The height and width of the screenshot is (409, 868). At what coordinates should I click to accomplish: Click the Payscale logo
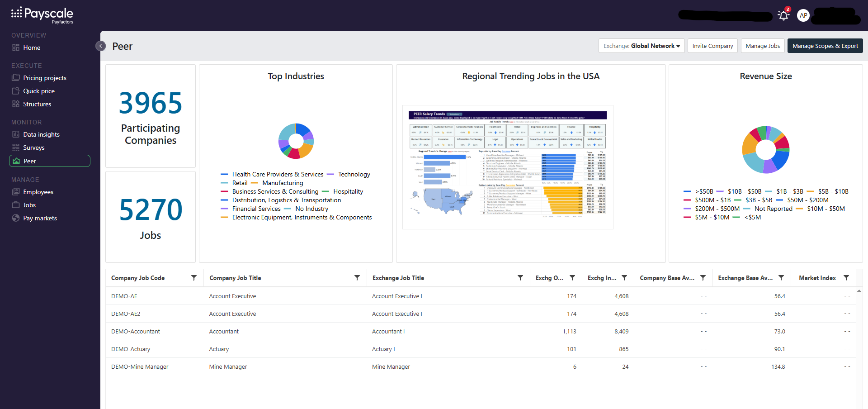click(42, 15)
